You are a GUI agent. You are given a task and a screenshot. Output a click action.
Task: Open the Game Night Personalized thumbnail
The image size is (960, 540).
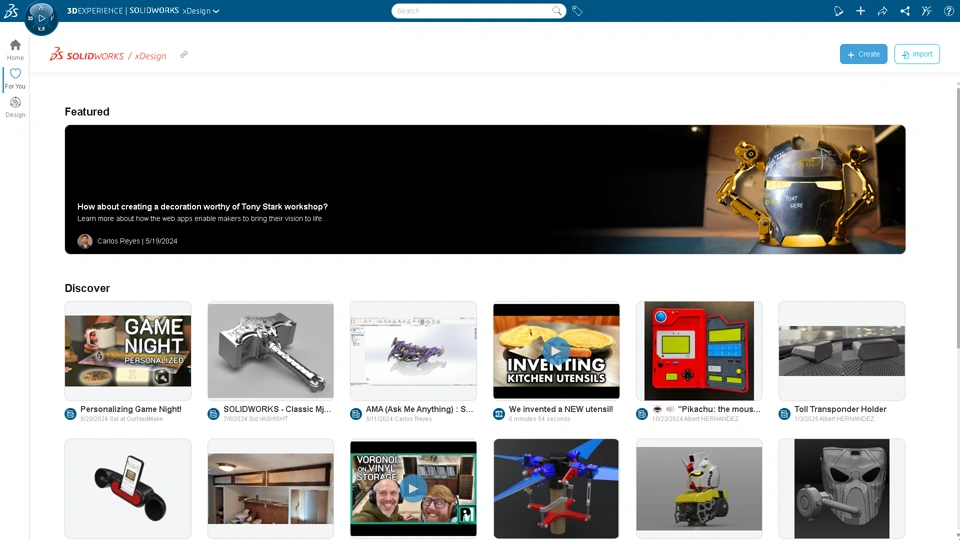128,351
